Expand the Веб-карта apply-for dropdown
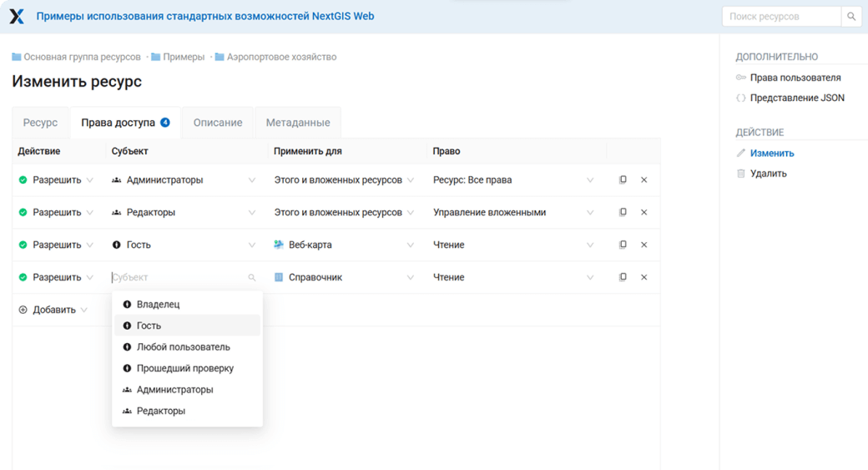This screenshot has height=470, width=868. (410, 245)
